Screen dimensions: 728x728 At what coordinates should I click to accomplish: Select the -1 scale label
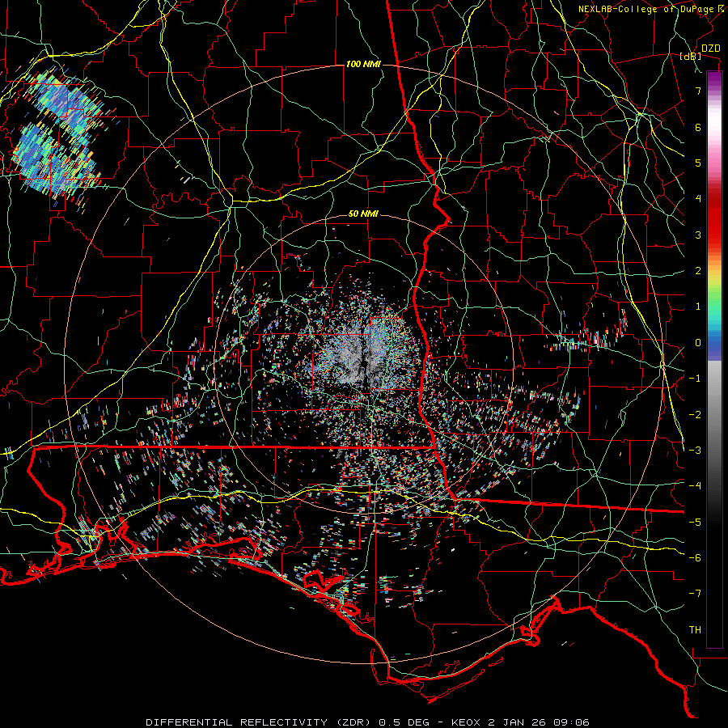695,379
